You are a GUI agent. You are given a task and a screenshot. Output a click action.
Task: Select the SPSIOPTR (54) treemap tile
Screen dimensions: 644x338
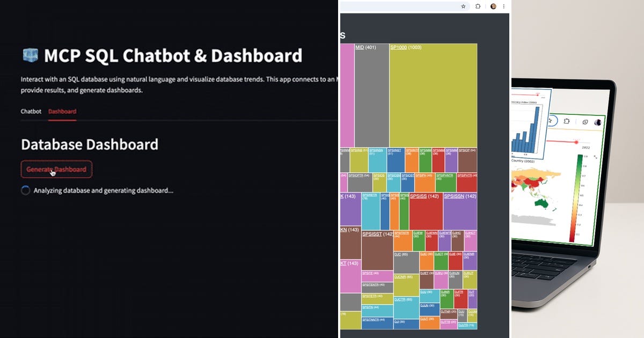pos(360,182)
